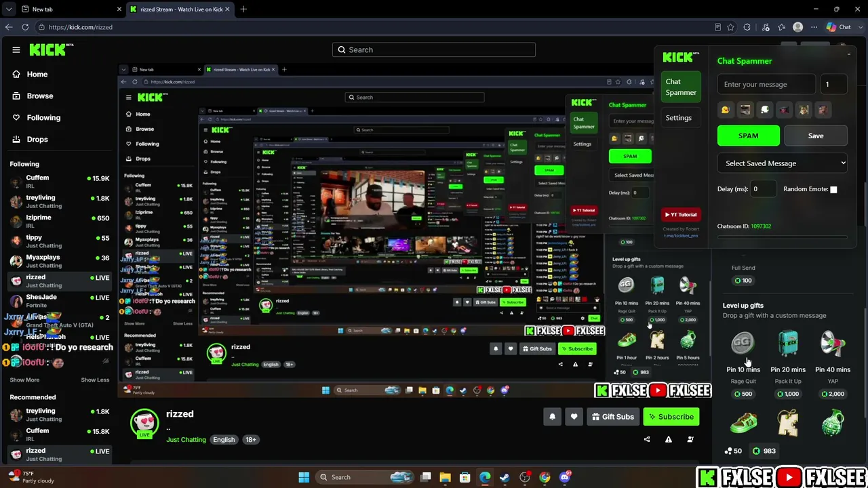868x488 pixels.
Task: Open Cuffem channel in Following list
Action: coord(60,182)
